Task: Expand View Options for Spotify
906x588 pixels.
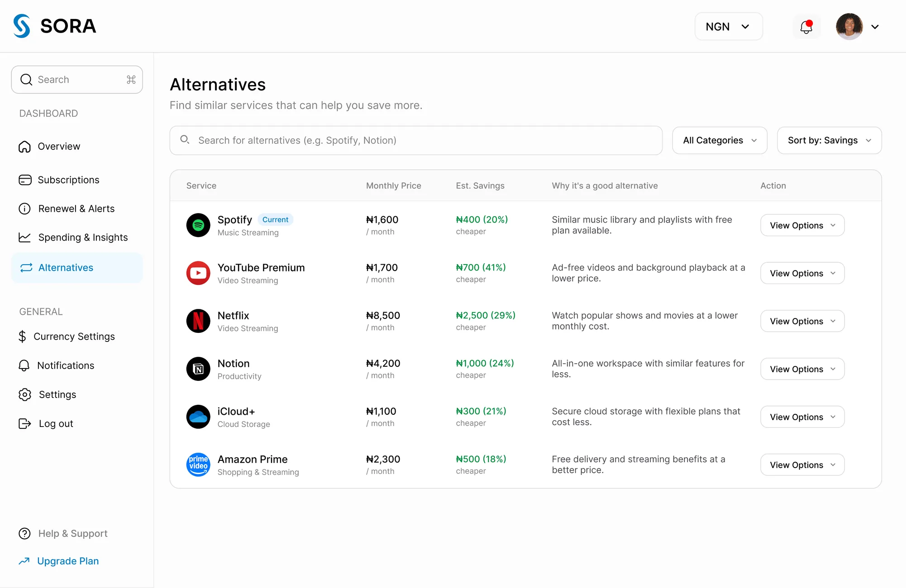Action: 802,225
